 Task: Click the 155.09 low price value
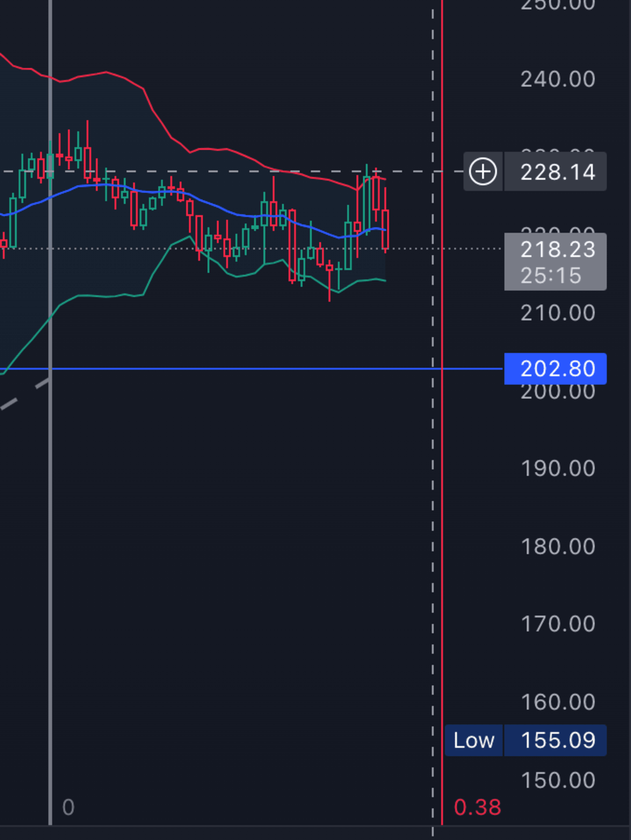click(x=555, y=740)
